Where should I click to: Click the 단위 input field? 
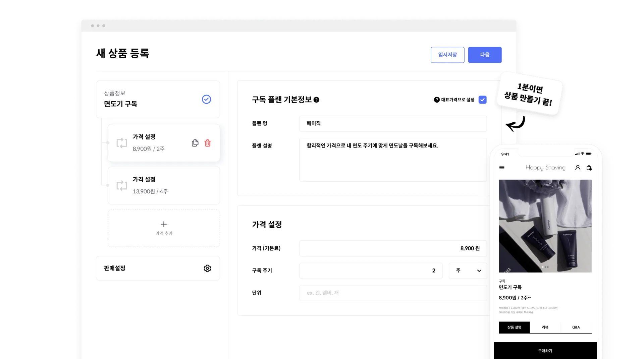coord(393,293)
